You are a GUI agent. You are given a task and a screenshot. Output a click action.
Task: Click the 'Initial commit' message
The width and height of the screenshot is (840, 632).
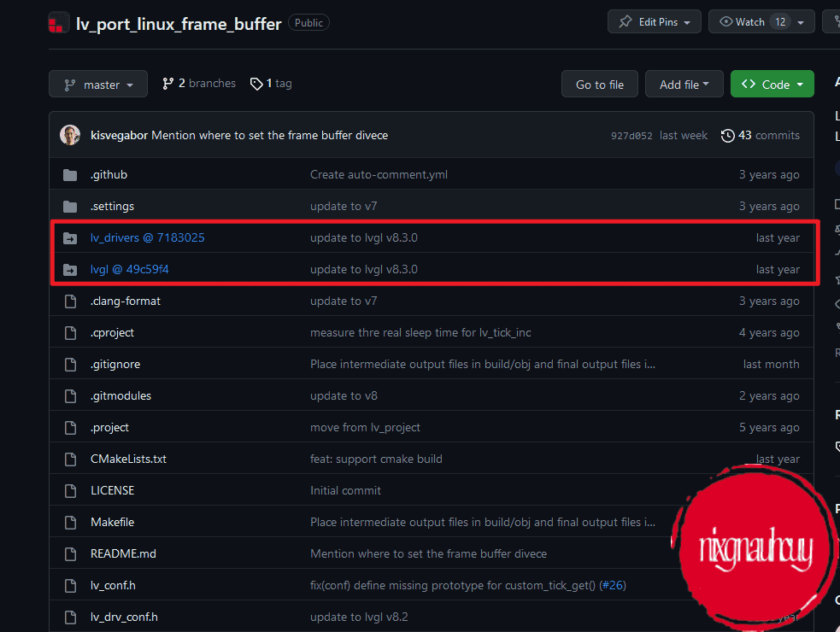point(345,490)
